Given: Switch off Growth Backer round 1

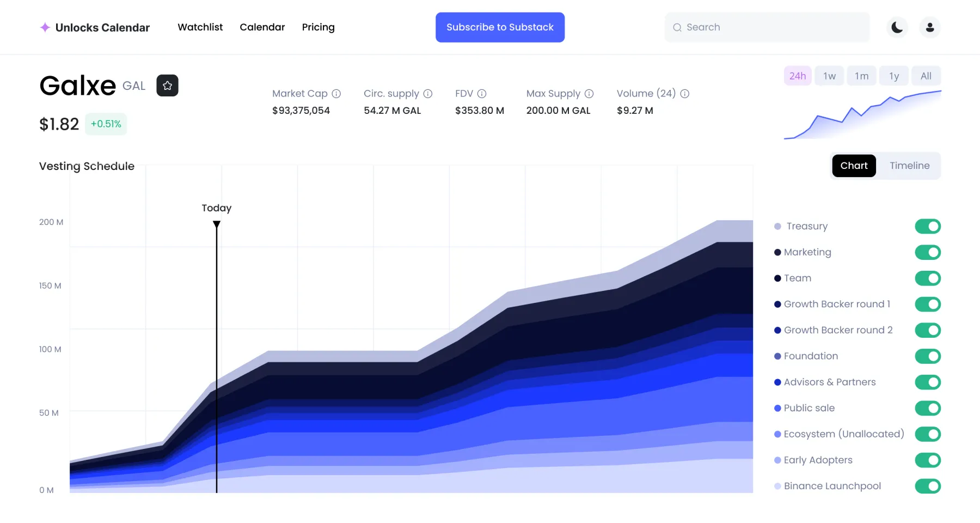Looking at the screenshot, I should click(928, 304).
